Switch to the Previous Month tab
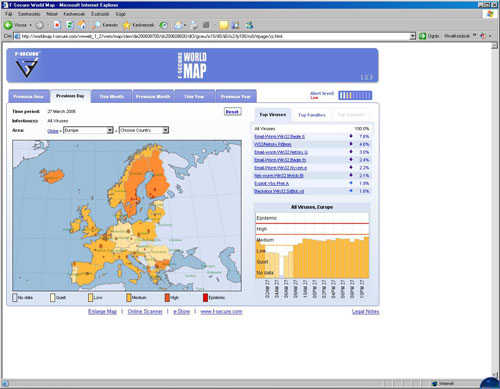Viewport: 500px width, 389px height. coord(153,96)
